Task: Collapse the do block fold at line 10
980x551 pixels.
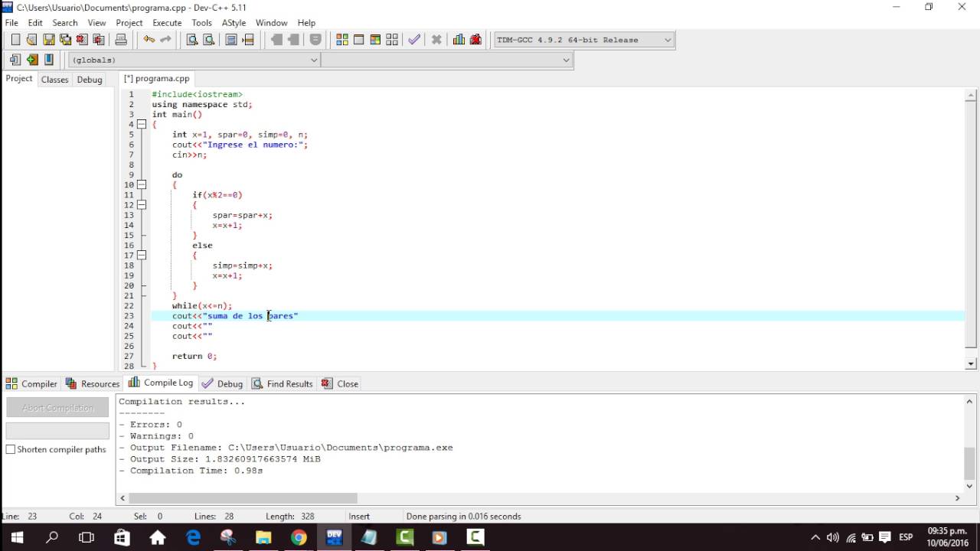Action: point(142,184)
